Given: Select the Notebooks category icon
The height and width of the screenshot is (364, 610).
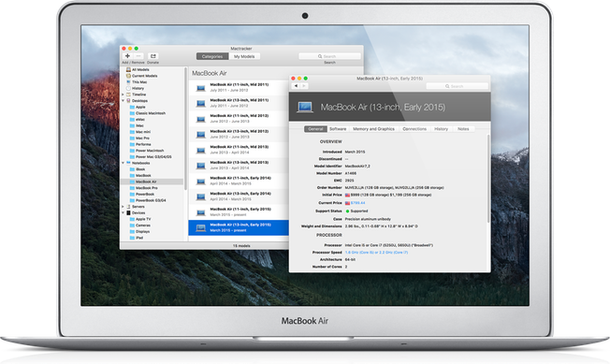Looking at the screenshot, I should click(x=128, y=163).
